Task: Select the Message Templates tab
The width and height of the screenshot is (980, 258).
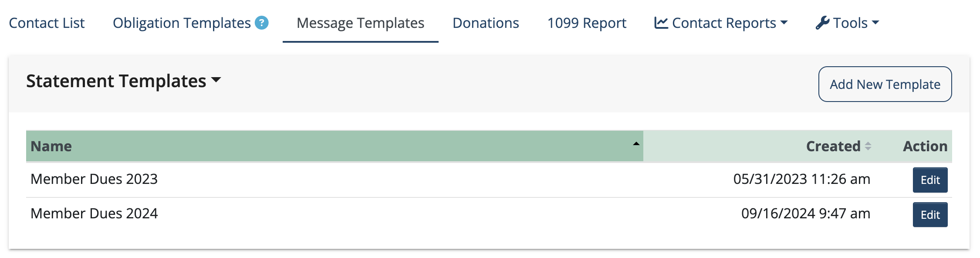Action: [x=360, y=23]
